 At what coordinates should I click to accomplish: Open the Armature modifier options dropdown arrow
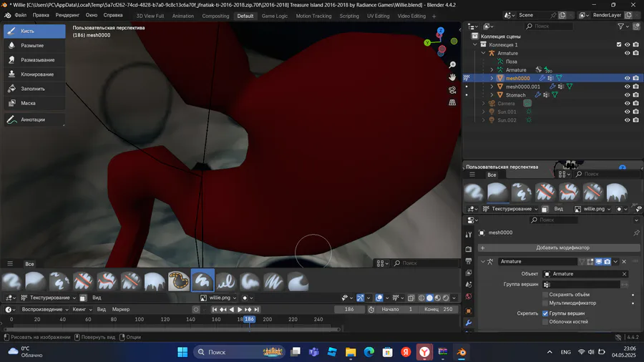pyautogui.click(x=615, y=261)
